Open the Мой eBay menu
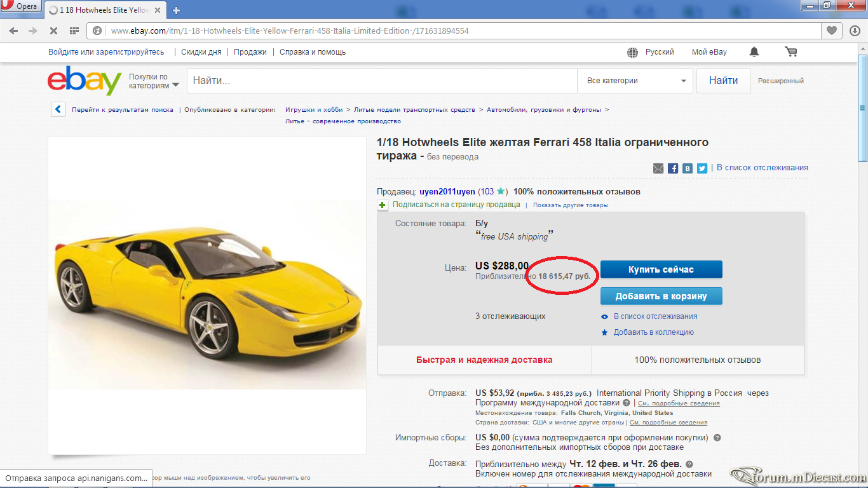The height and width of the screenshot is (488, 868). tap(709, 52)
